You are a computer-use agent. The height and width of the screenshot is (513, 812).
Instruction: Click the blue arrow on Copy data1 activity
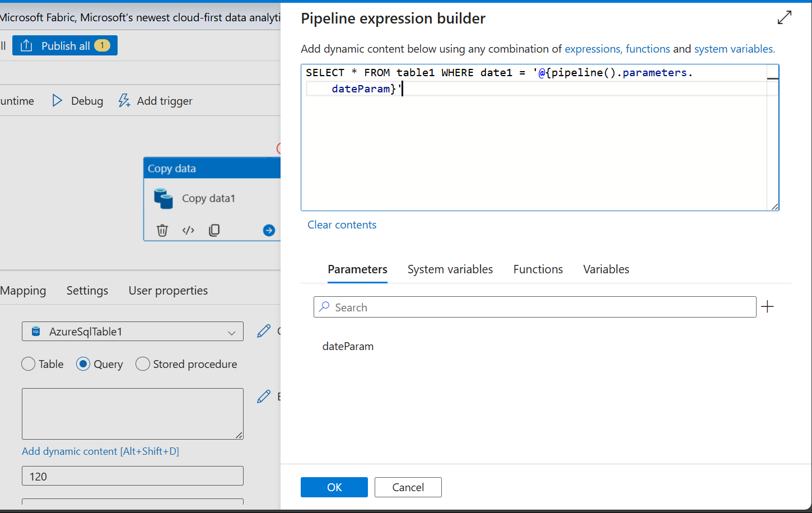click(x=269, y=230)
